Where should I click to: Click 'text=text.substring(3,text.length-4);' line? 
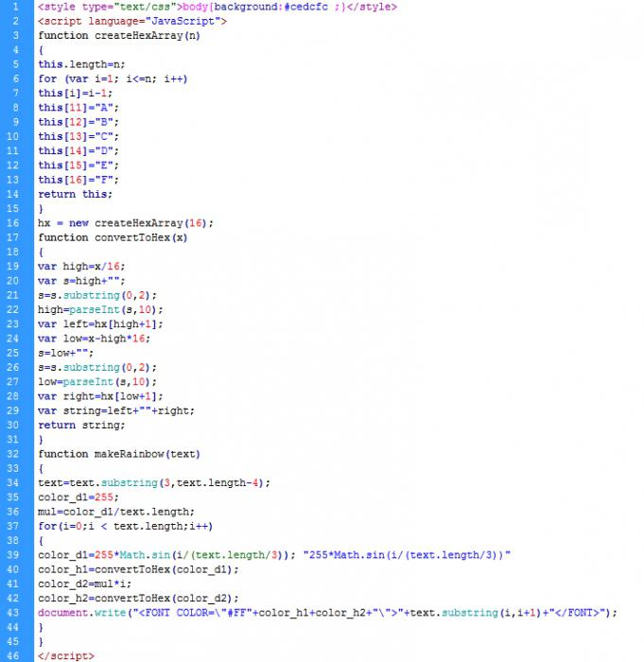(154, 483)
